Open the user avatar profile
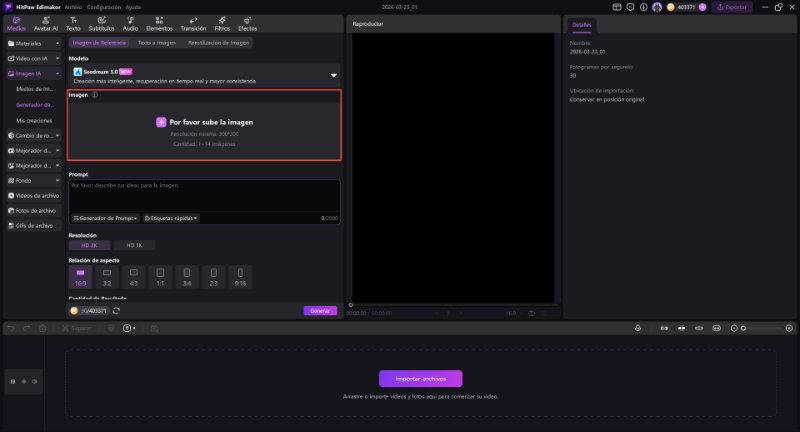Image resolution: width=800 pixels, height=432 pixels. (657, 7)
